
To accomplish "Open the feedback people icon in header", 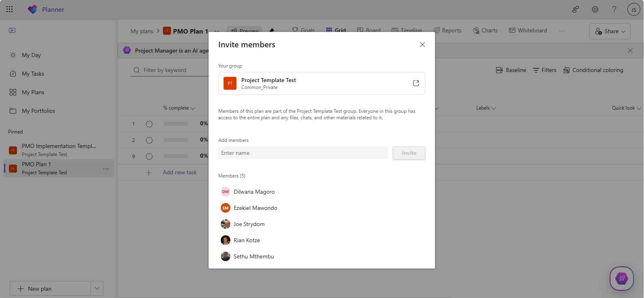I will point(576,9).
